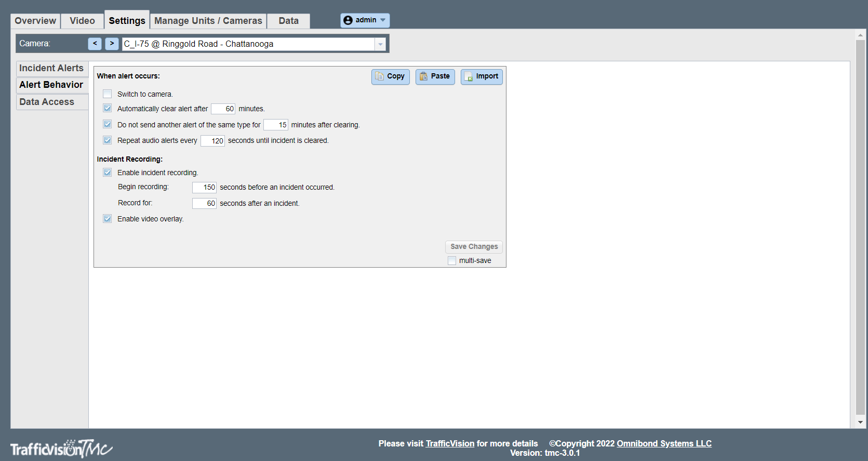
Task: Open the Omnibond Systems LLC link
Action: pyautogui.click(x=664, y=443)
